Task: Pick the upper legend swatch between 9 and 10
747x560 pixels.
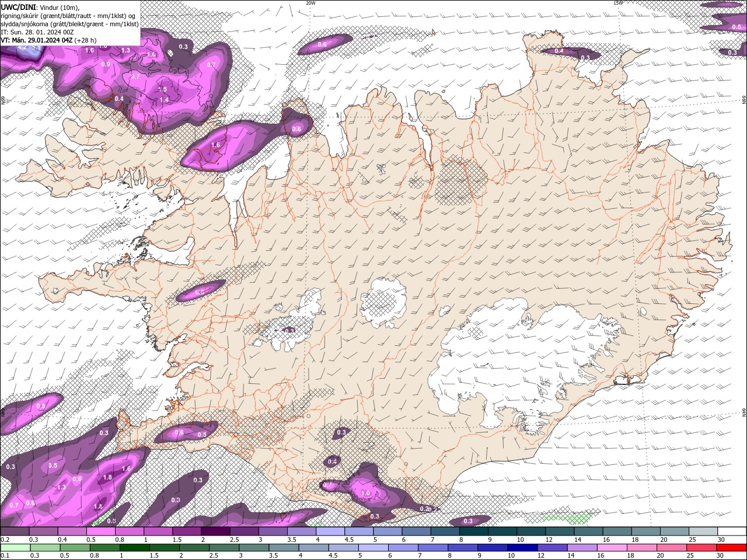Action: (x=502, y=531)
